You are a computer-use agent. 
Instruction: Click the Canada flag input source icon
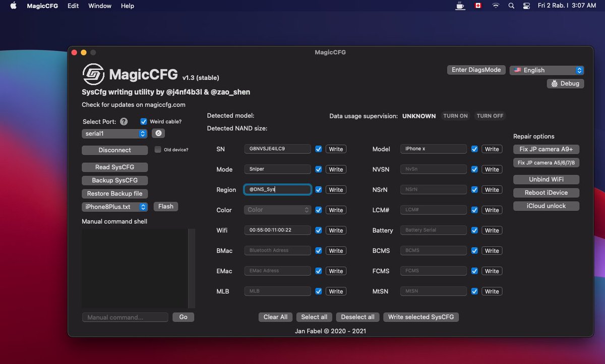(x=478, y=6)
